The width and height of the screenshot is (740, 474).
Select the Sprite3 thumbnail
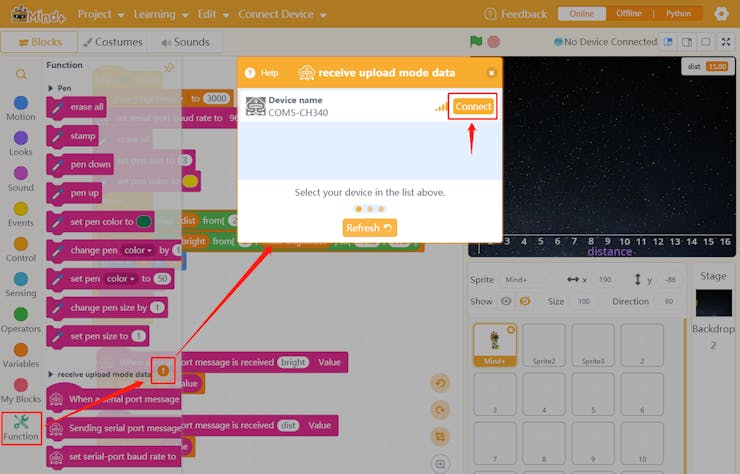(x=593, y=345)
